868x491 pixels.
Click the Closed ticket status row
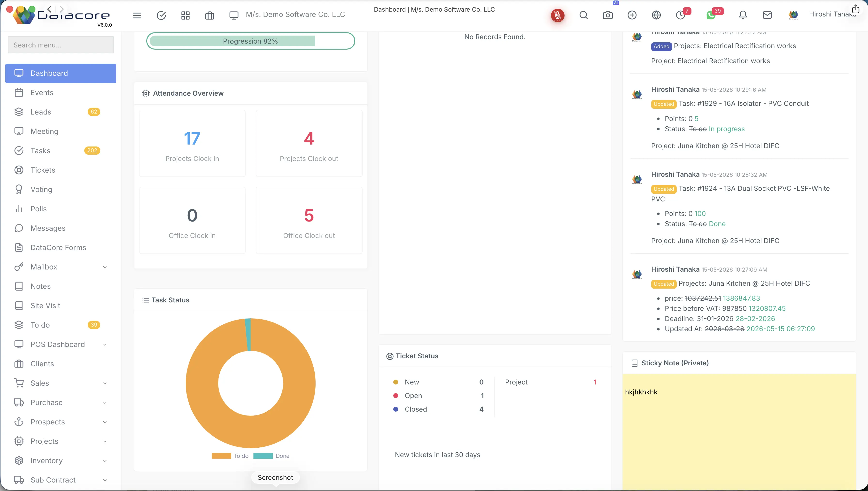(x=438, y=409)
